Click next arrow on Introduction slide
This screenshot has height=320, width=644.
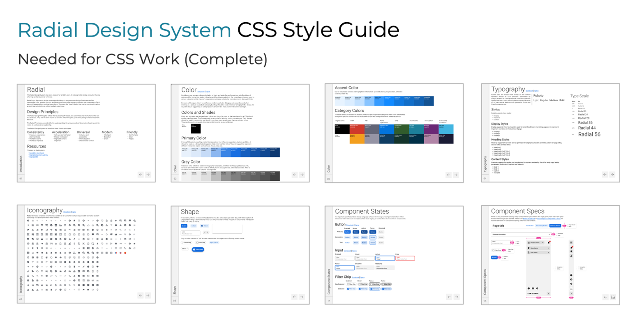pos(148,175)
